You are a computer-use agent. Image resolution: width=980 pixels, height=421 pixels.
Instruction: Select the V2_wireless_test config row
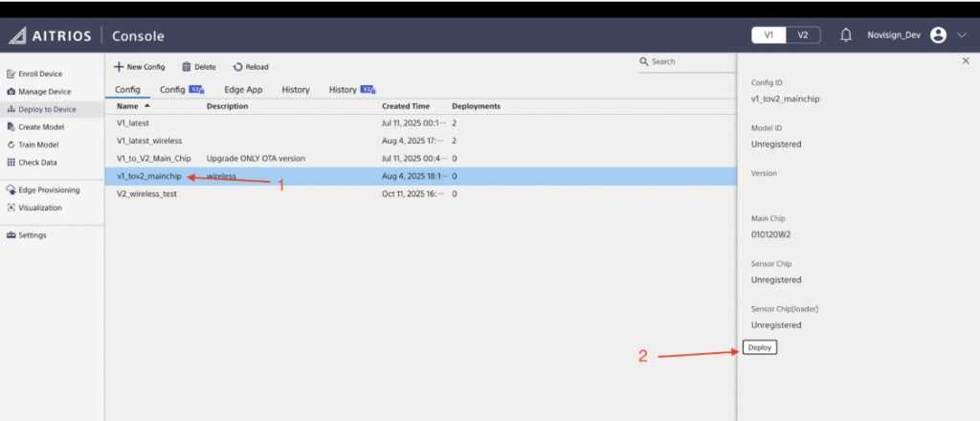pos(146,193)
